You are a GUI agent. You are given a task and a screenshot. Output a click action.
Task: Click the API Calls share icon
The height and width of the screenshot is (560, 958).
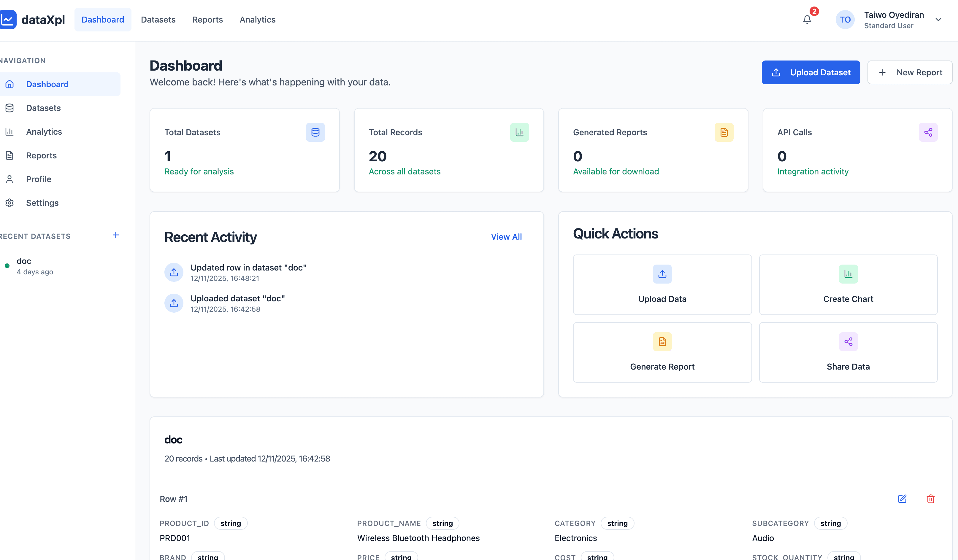pos(928,132)
